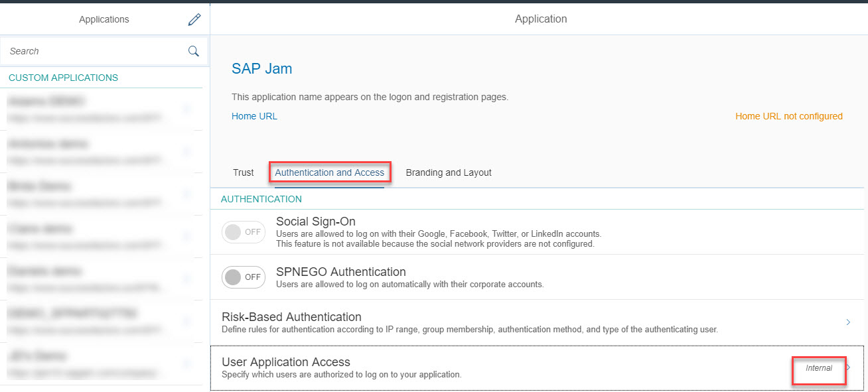The width and height of the screenshot is (868, 392).
Task: Expand Risk-Based Authentication using its chevron
Action: coord(849,322)
